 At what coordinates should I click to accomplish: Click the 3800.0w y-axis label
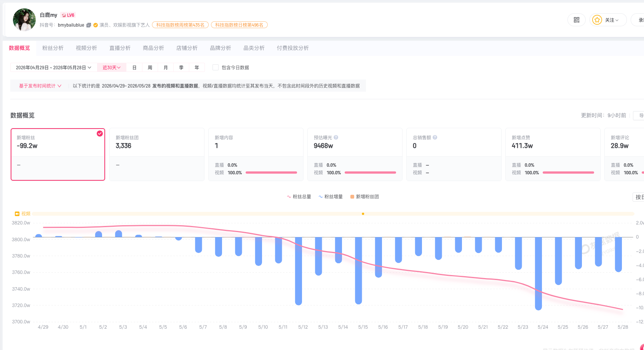(21, 240)
